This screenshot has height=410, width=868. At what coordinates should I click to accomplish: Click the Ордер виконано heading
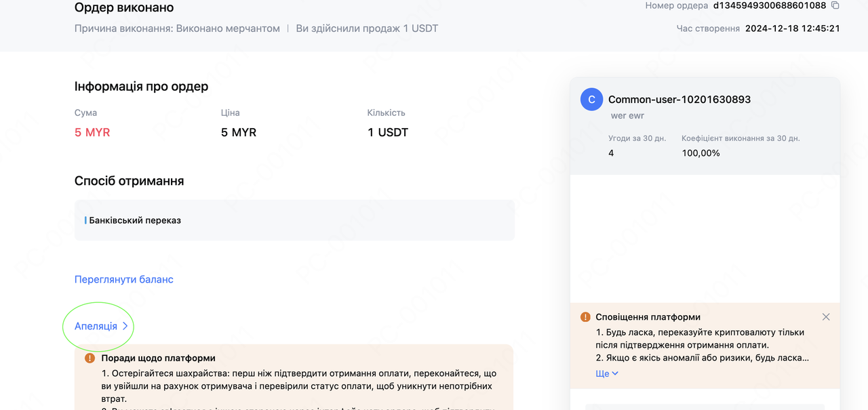124,7
